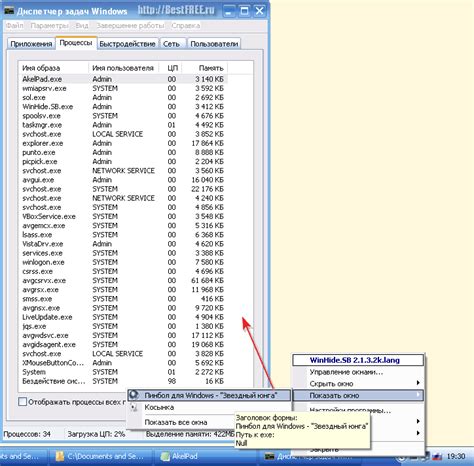Click the Косынка solitaire icon in the submenu

[134, 407]
